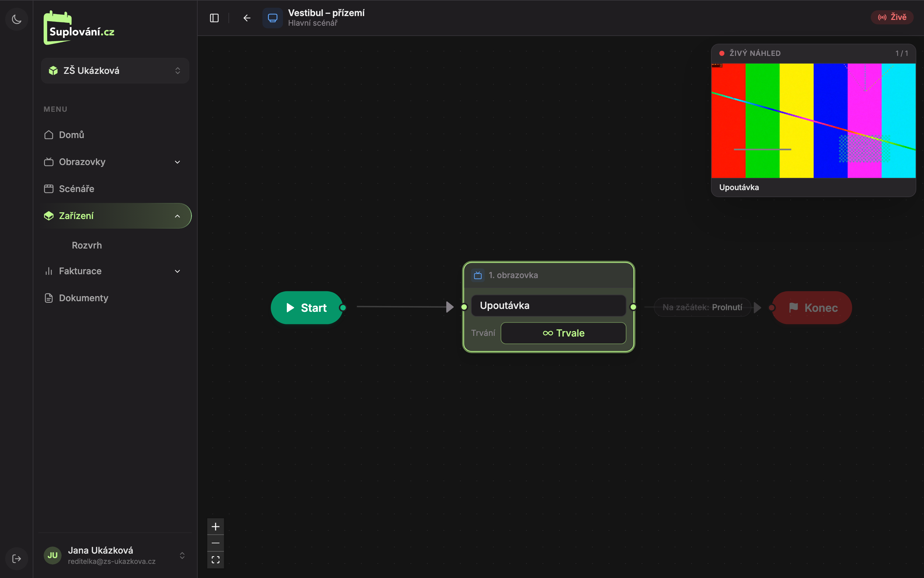
Task: Click the 1. obrazovka TV icon
Action: pos(478,275)
